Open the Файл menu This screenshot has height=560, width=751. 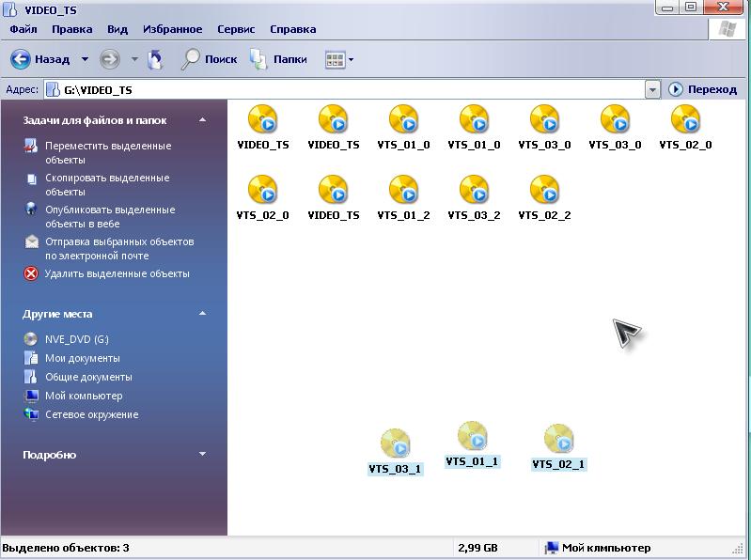coord(23,29)
